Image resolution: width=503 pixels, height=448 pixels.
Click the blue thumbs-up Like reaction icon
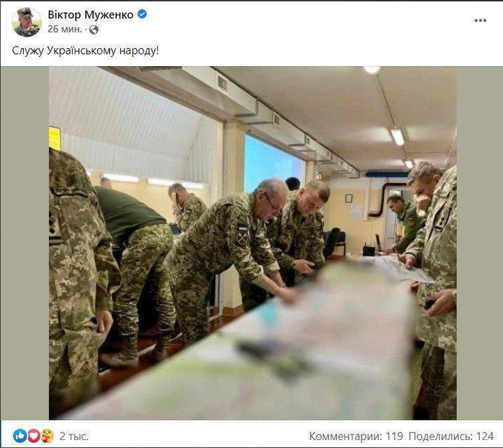pyautogui.click(x=20, y=436)
